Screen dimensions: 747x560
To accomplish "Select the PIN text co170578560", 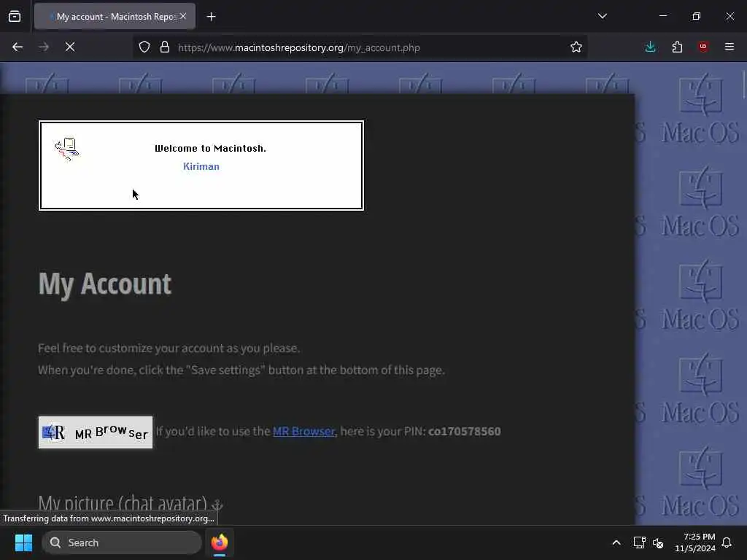I will click(x=465, y=432).
